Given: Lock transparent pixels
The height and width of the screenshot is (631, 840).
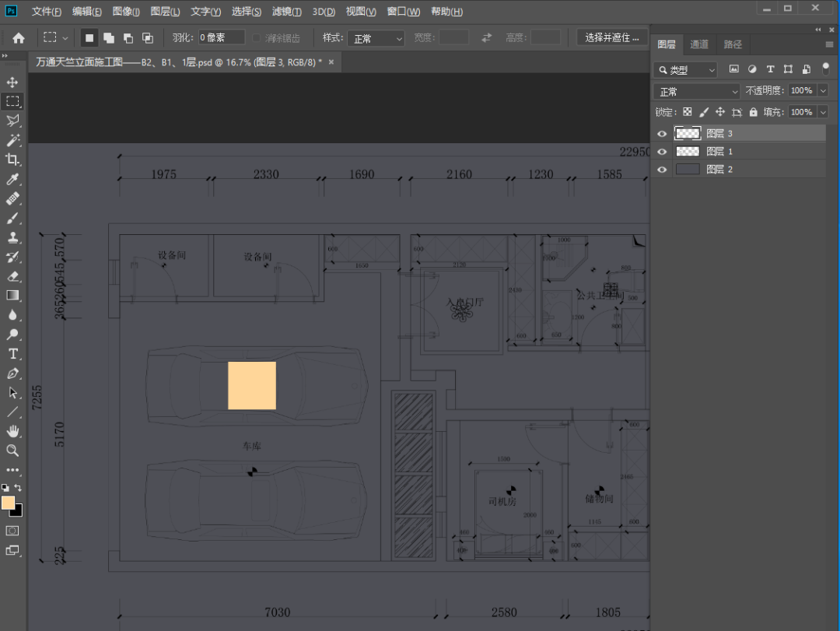Looking at the screenshot, I should (x=688, y=112).
